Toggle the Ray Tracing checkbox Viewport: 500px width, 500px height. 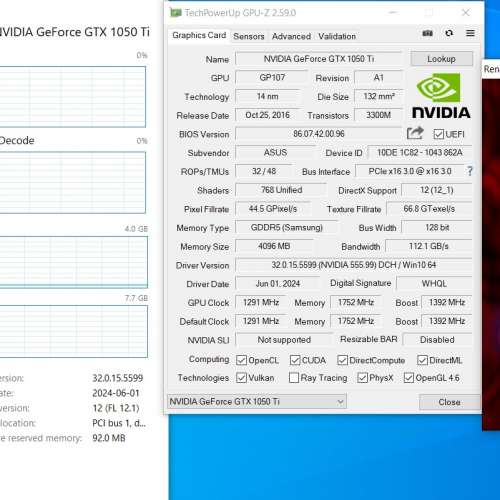[x=294, y=378]
